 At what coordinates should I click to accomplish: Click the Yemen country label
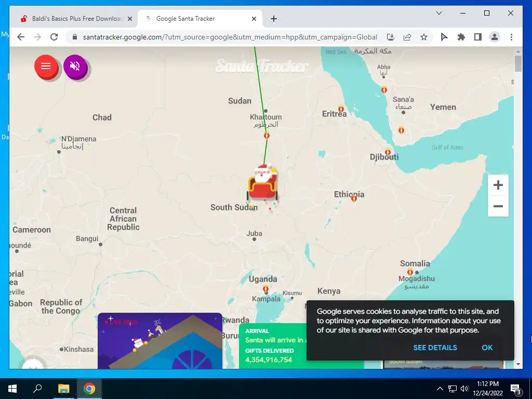443,107
